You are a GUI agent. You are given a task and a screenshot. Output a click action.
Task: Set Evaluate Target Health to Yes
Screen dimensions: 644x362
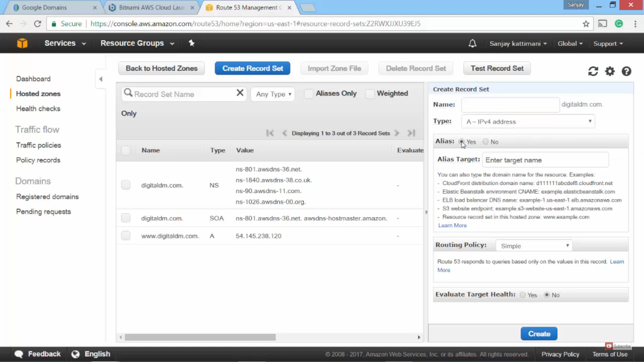pos(522,295)
